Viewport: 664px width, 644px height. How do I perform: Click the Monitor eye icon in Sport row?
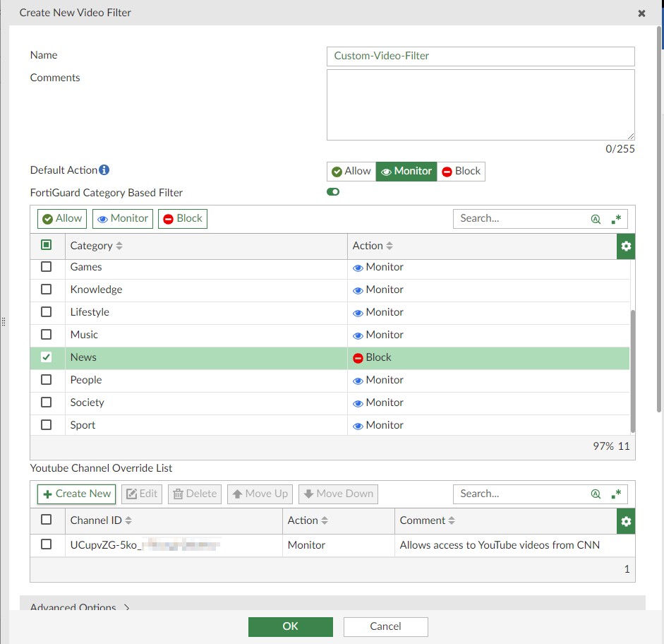tap(358, 426)
